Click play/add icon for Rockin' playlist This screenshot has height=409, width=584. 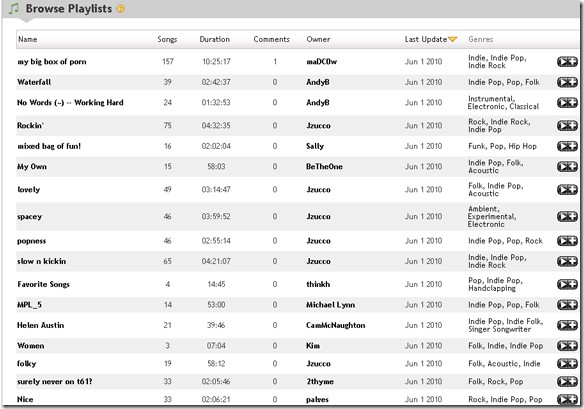tap(567, 126)
